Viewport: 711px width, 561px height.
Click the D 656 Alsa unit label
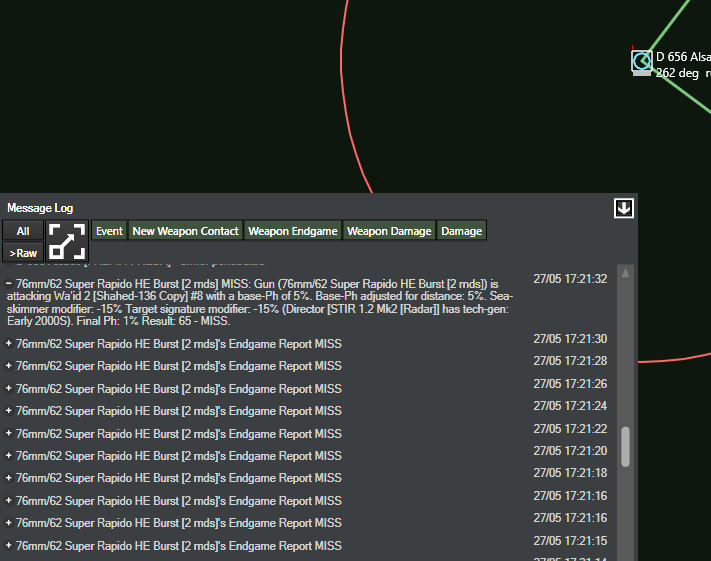pyautogui.click(x=683, y=57)
